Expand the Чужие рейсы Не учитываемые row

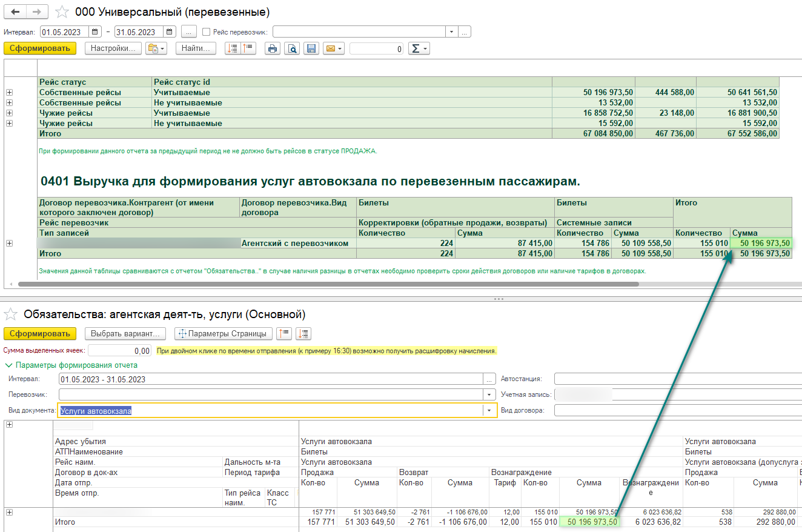tap(9, 124)
